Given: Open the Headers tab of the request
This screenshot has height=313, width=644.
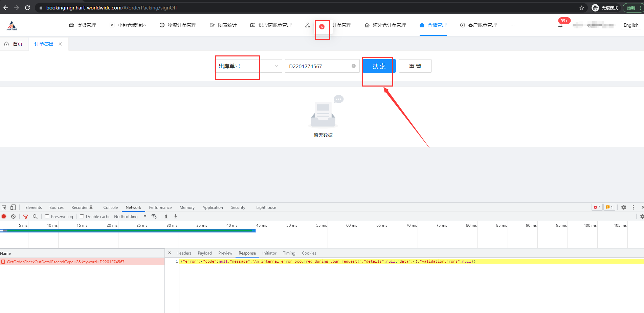Looking at the screenshot, I should pos(184,253).
